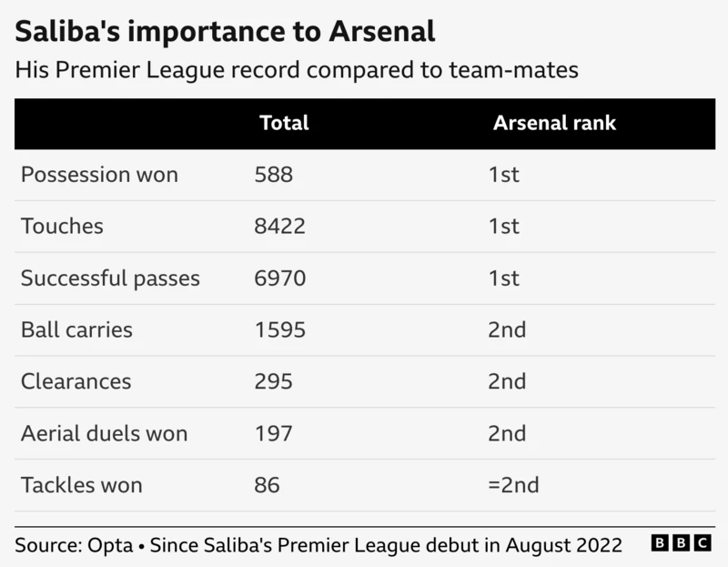This screenshot has height=567, width=728.
Task: Select the 1595 ball carries value
Action: pyautogui.click(x=280, y=329)
